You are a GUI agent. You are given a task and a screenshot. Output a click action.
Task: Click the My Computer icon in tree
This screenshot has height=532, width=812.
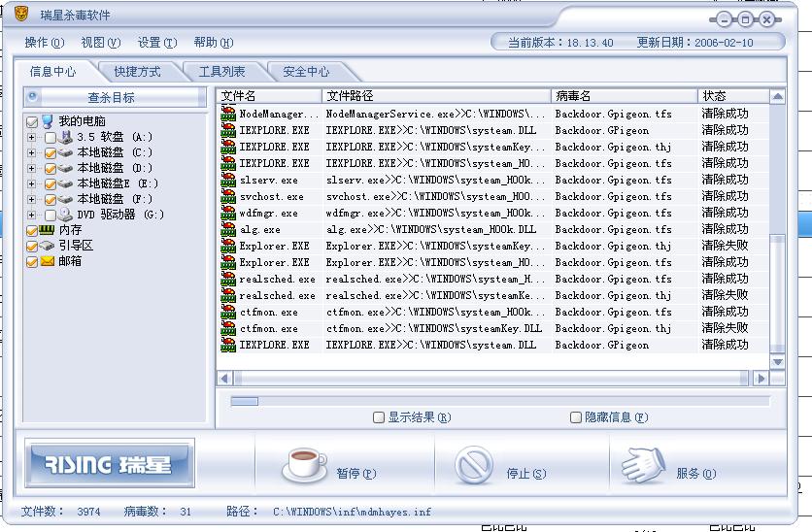tap(48, 121)
